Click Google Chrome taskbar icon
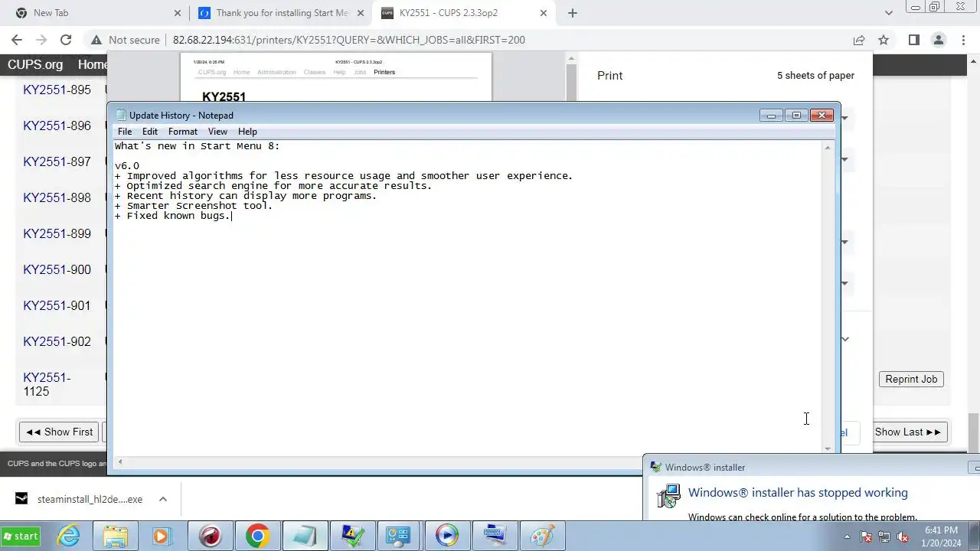Viewport: 980px width, 551px height. 257,536
